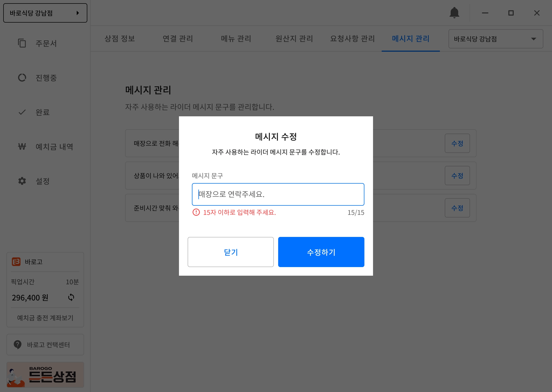Click the 주문서 orders icon in sidebar
Screen dimensions: 552x392
(x=22, y=43)
